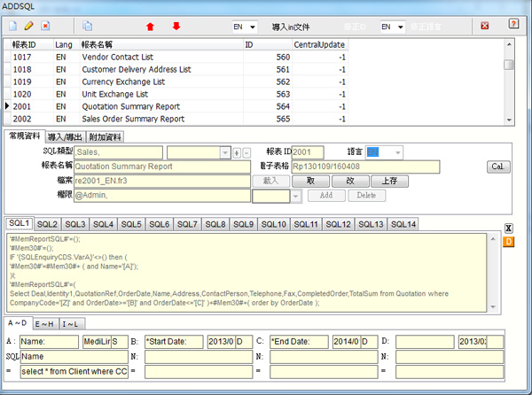The height and width of the screenshot is (395, 532).
Task: Click the Delete button
Action: (366, 196)
